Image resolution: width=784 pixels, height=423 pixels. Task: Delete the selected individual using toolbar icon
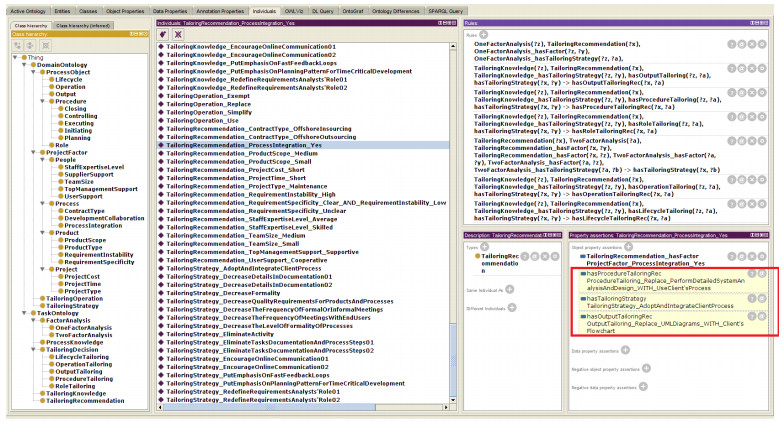[x=178, y=34]
